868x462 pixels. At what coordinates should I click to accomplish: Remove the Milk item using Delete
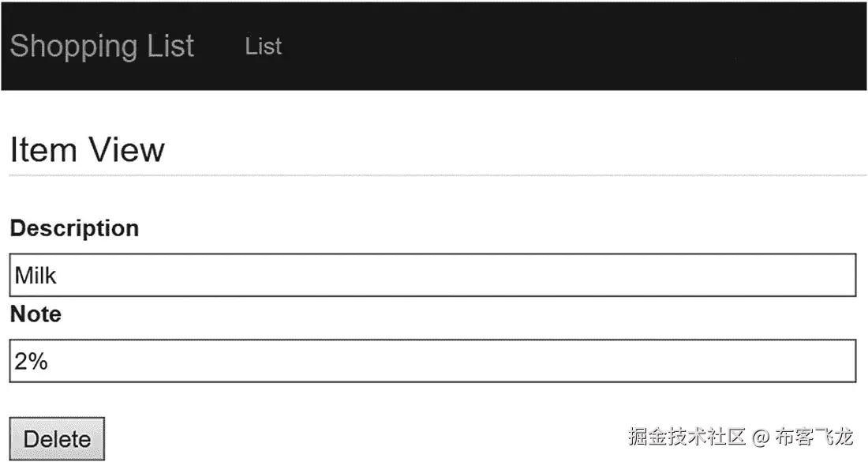(57, 439)
